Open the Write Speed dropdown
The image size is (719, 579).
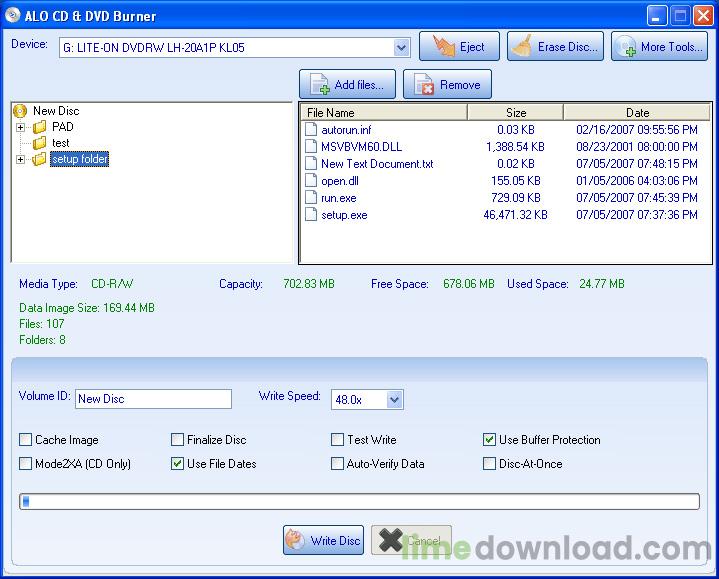pyautogui.click(x=394, y=399)
